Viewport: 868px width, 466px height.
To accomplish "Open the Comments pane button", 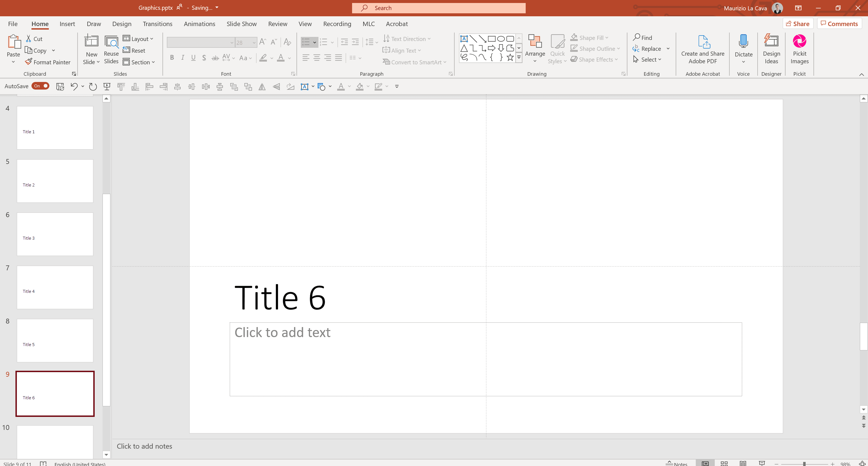I will (839, 24).
